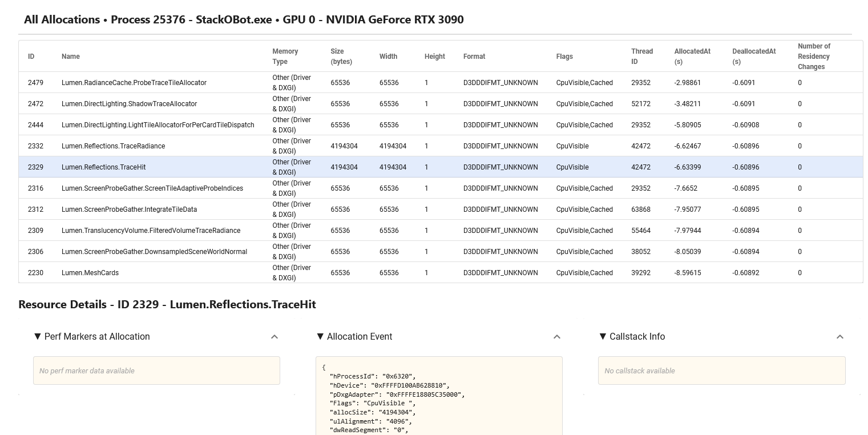Image resolution: width=868 pixels, height=435 pixels.
Task: Click the Flags column header
Action: pyautogui.click(x=564, y=56)
